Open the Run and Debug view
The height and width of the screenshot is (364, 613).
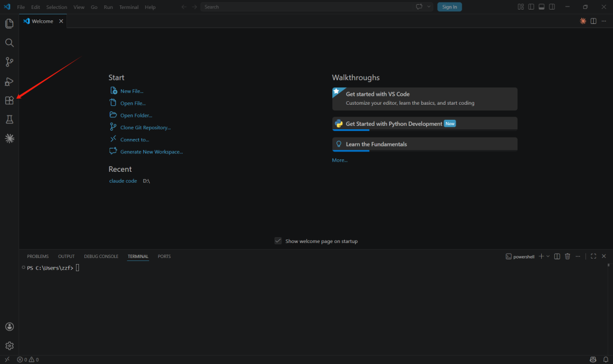(x=9, y=81)
